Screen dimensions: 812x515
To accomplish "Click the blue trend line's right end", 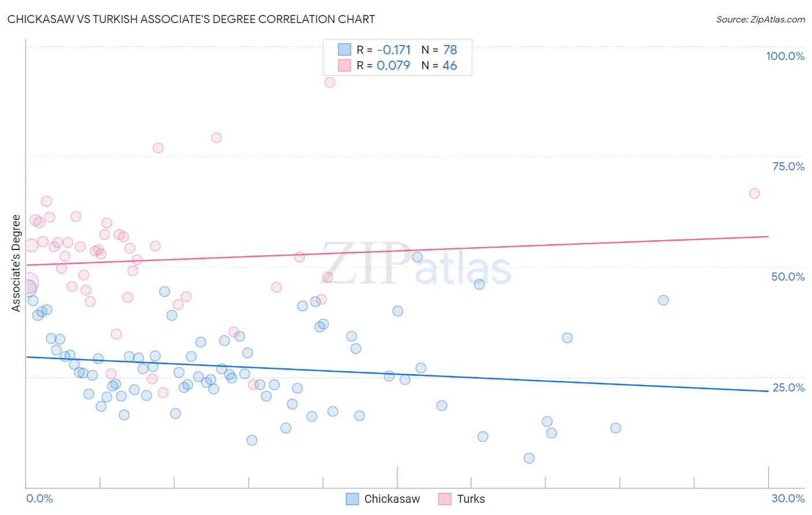I will click(x=768, y=391).
